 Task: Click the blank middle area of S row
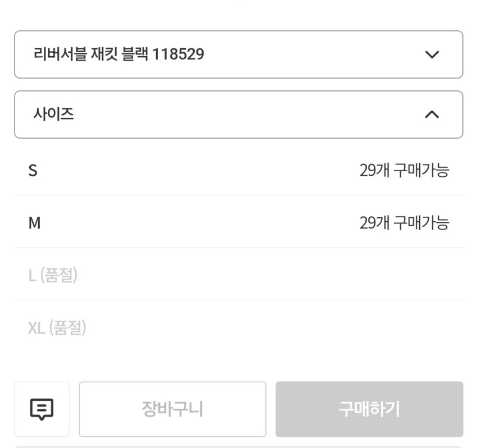[196, 170]
